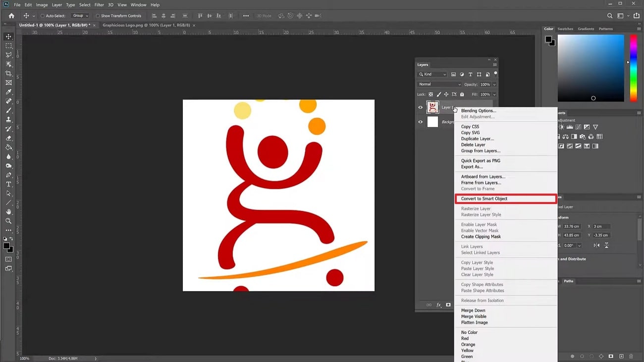Open the Auto-Select Group dropdown

(x=80, y=16)
